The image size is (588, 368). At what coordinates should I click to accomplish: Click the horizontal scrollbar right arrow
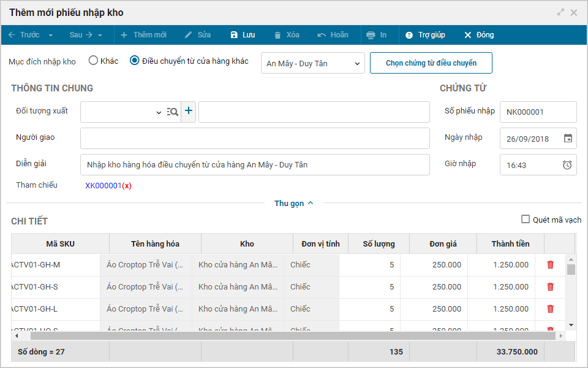(561, 335)
